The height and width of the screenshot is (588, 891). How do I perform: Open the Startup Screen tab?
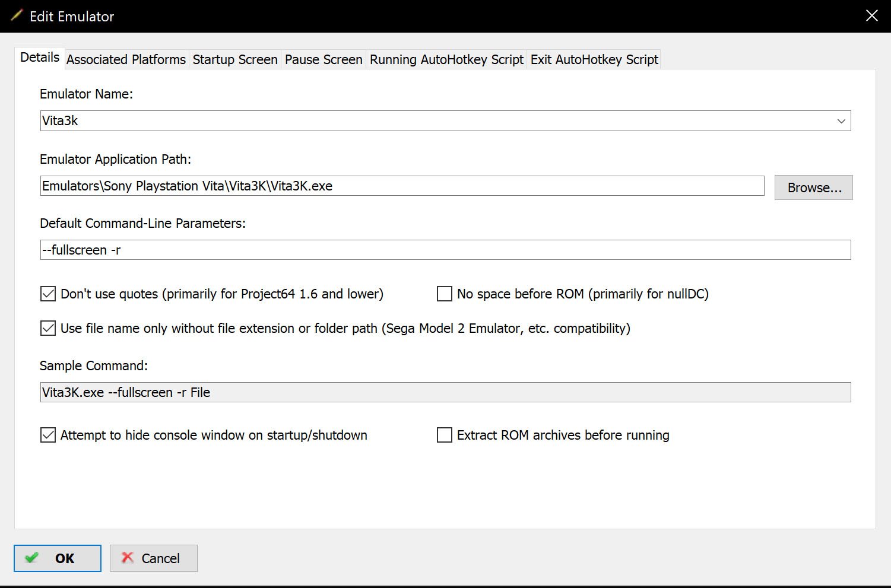coord(235,59)
